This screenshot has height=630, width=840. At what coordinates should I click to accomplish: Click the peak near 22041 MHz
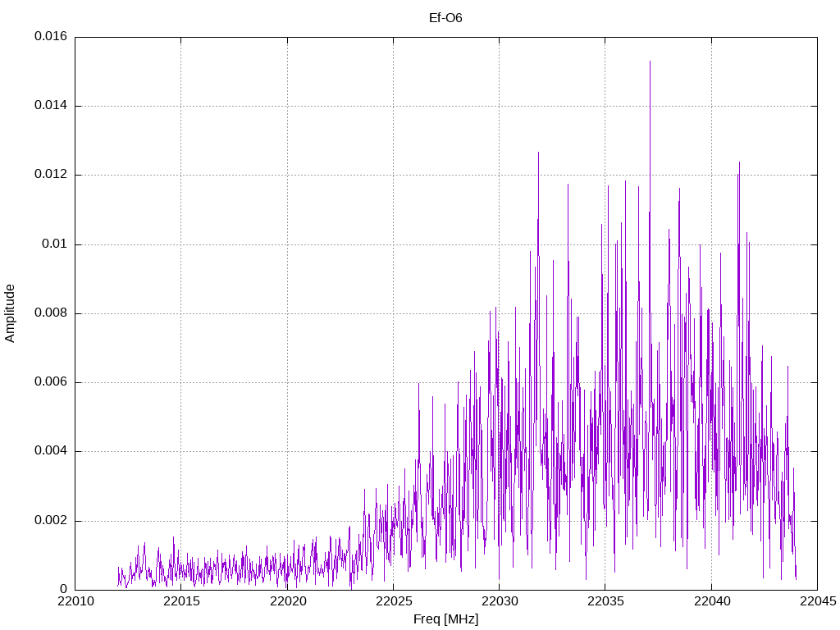point(739,162)
